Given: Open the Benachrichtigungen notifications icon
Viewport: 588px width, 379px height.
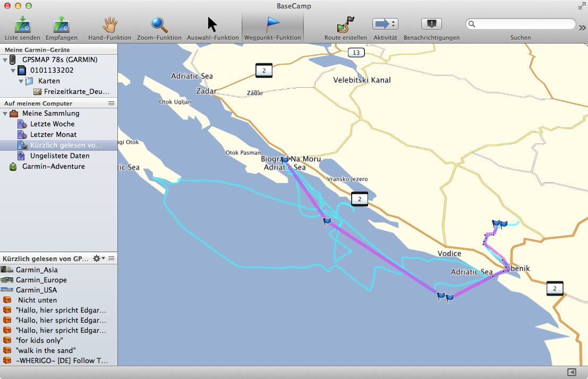Looking at the screenshot, I should 431,24.
